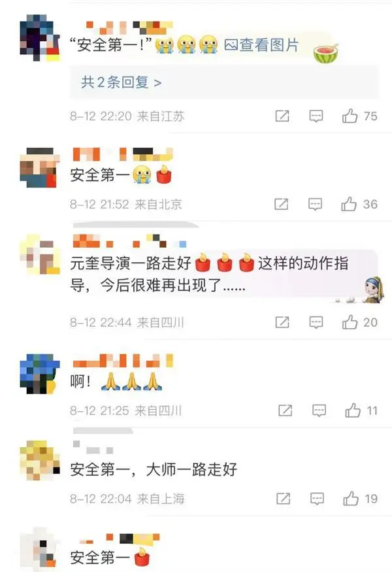392x572 pixels.
Task: Share the 8-12 21:25 Sichuan comment
Action: (x=285, y=411)
